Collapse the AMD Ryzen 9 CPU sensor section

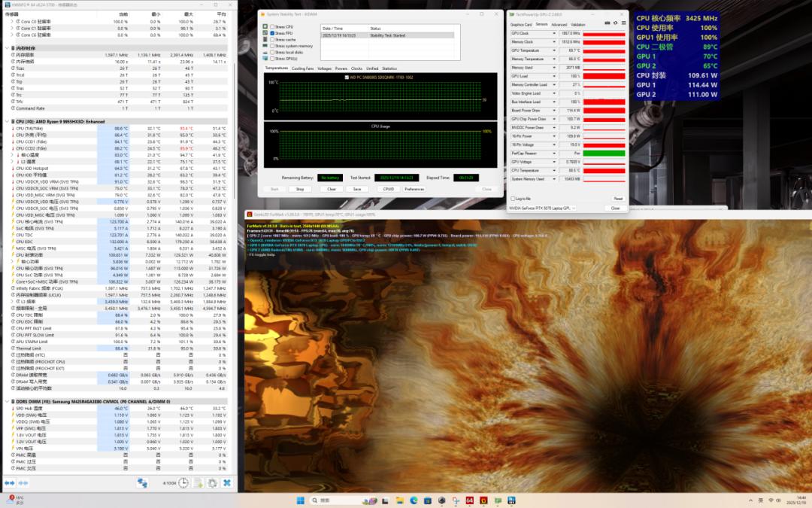[x=8, y=121]
